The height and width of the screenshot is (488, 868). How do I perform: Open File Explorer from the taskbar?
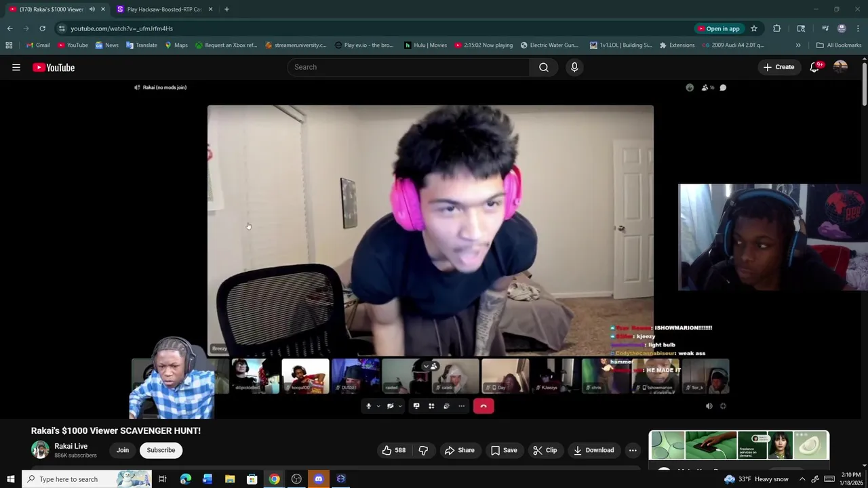point(230,479)
